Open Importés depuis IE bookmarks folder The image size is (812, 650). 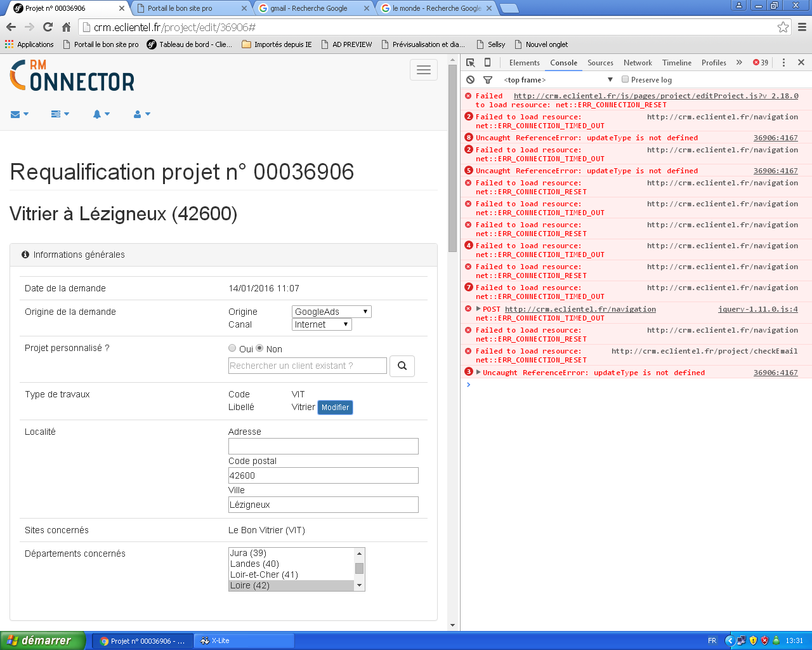tap(277, 44)
